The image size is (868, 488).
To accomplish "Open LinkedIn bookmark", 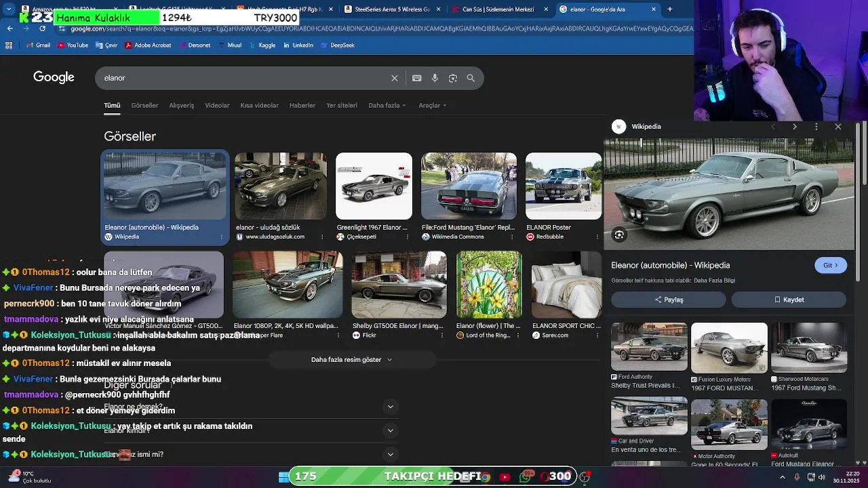I will [x=298, y=45].
